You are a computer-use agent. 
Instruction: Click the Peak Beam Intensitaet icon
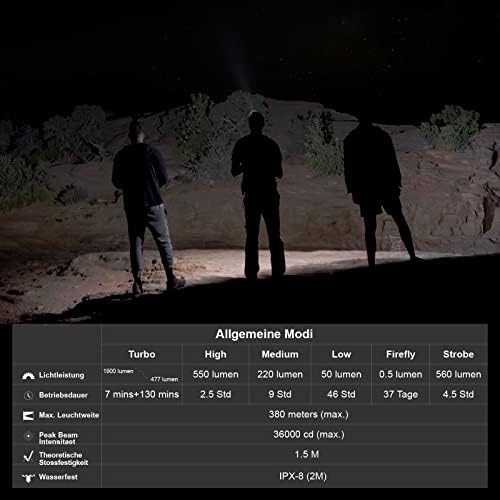coord(28,436)
